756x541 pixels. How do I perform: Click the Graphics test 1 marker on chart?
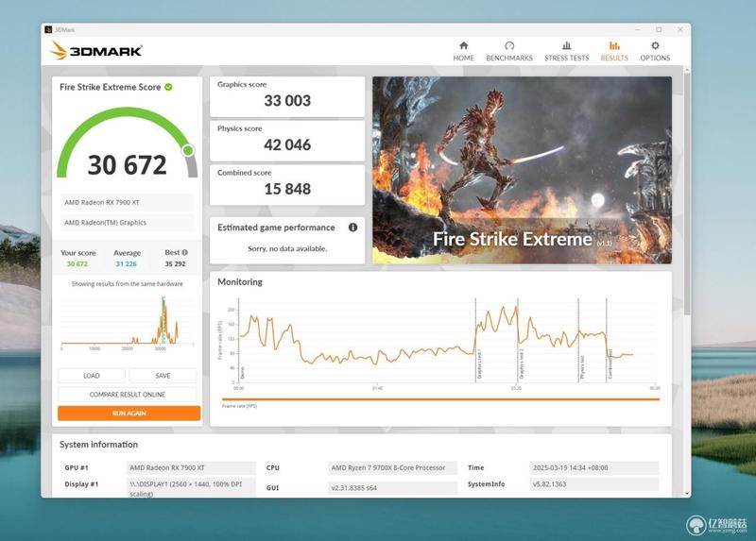475,340
